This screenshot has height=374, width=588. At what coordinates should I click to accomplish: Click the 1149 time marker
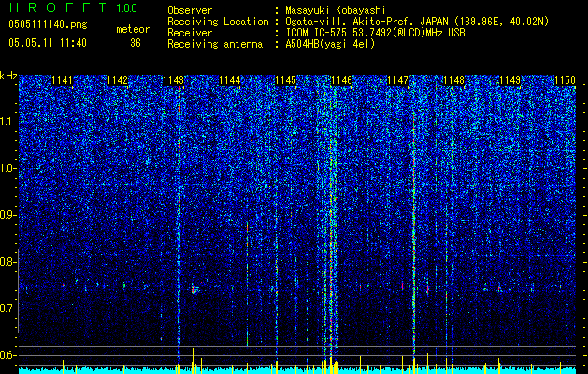(510, 80)
